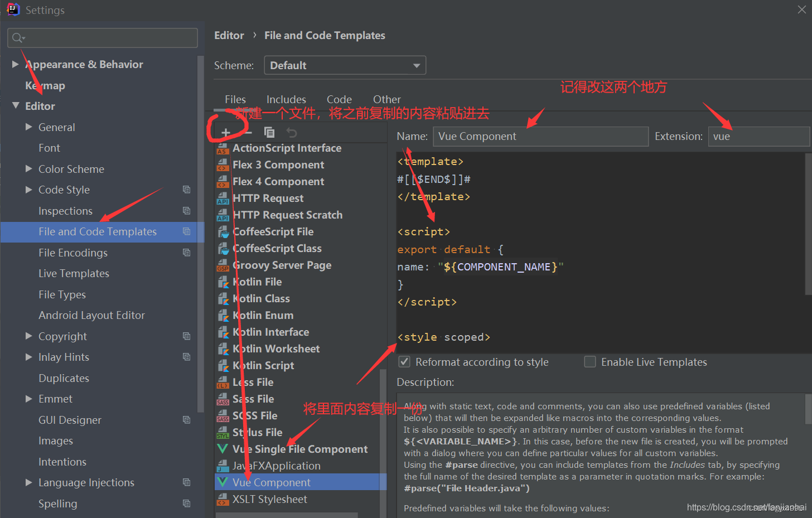Open Intentions settings page

coord(62,462)
